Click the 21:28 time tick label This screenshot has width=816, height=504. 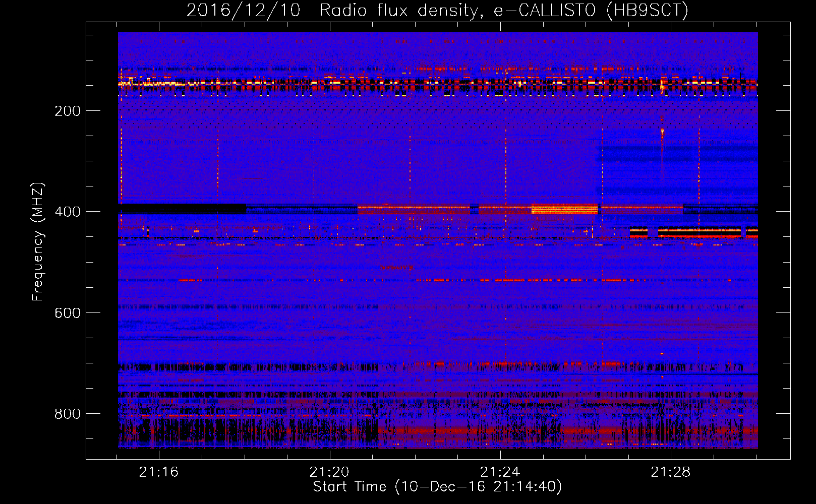click(x=670, y=472)
